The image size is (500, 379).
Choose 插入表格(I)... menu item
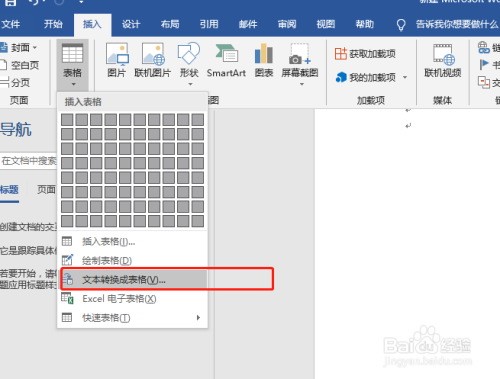(132, 241)
